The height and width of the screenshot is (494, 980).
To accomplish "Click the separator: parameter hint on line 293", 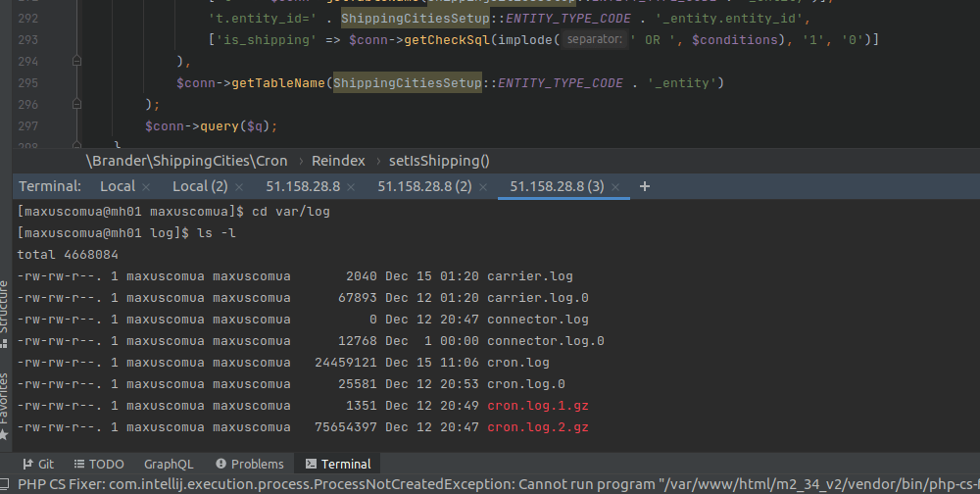I will point(595,39).
